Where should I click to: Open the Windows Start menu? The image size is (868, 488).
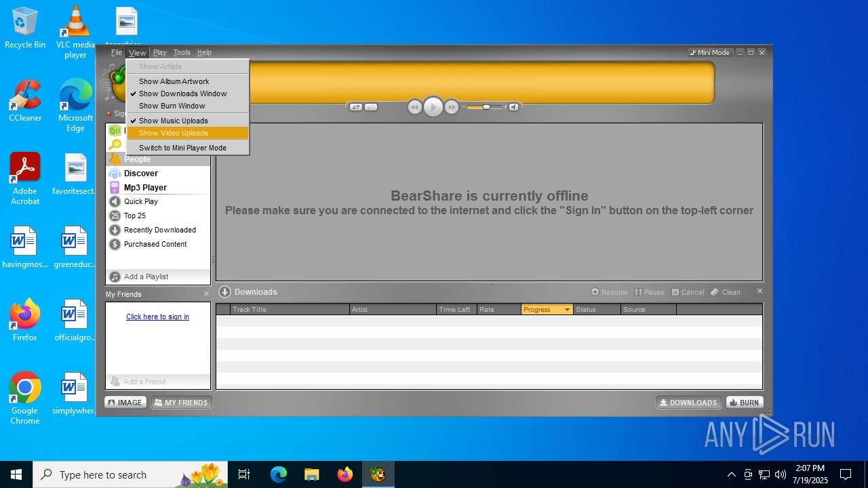click(x=16, y=474)
